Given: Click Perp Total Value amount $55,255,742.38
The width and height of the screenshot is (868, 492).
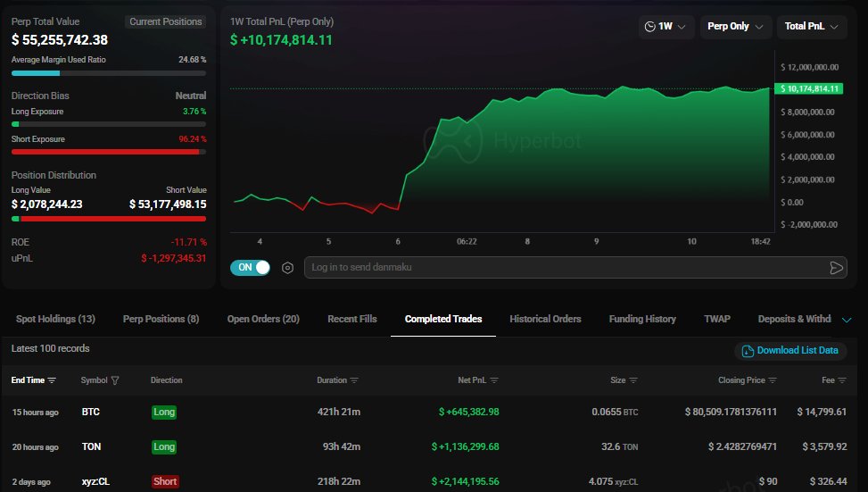Looking at the screenshot, I should [60, 40].
